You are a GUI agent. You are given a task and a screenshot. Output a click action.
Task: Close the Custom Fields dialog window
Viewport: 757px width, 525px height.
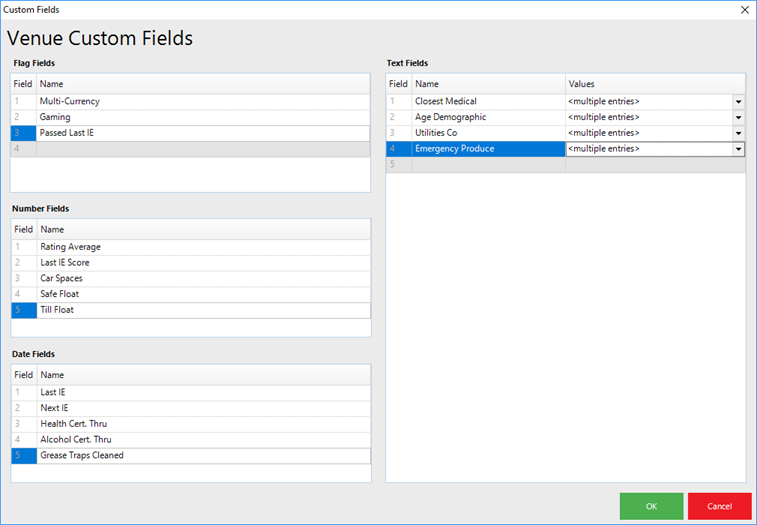point(743,9)
